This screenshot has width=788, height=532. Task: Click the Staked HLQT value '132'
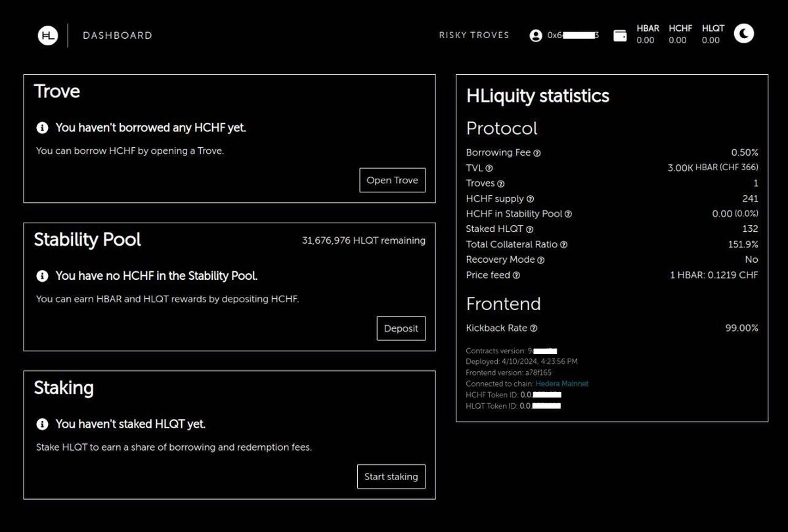pos(750,229)
